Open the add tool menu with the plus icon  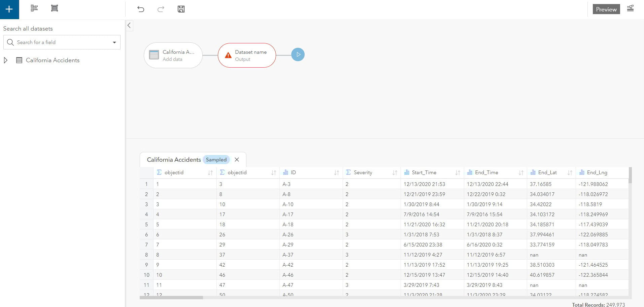pos(9,9)
